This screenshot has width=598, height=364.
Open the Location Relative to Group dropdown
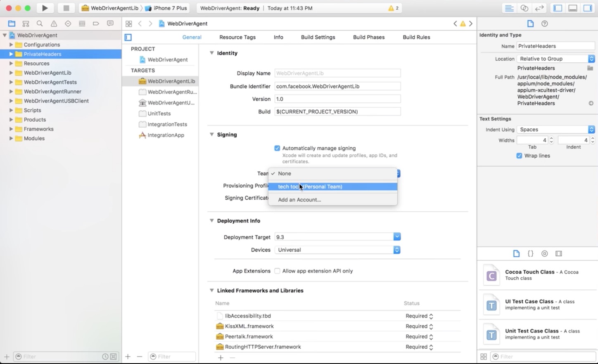point(556,59)
